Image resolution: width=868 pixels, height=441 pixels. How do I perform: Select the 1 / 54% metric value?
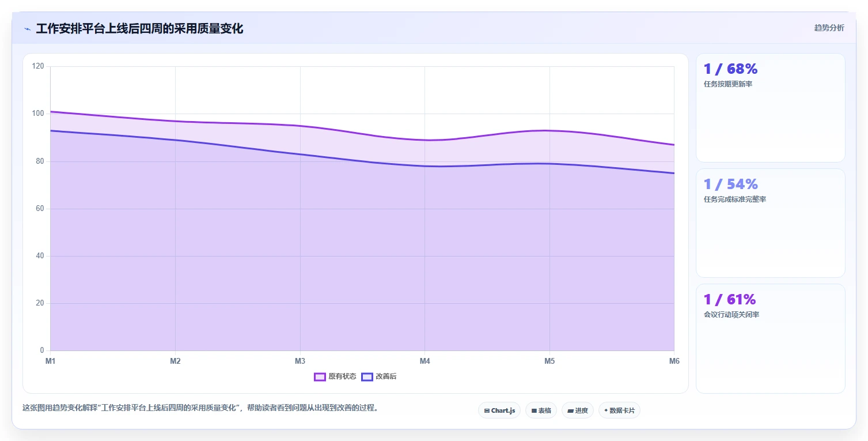(730, 184)
